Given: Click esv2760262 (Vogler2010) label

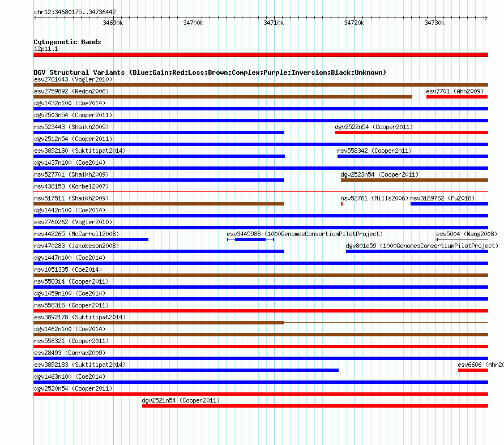Looking at the screenshot, I should [x=73, y=222].
